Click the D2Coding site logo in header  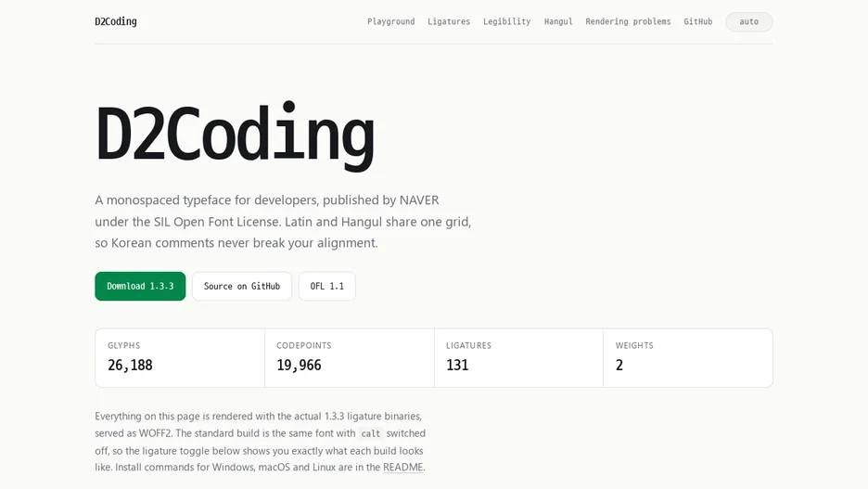tap(116, 21)
